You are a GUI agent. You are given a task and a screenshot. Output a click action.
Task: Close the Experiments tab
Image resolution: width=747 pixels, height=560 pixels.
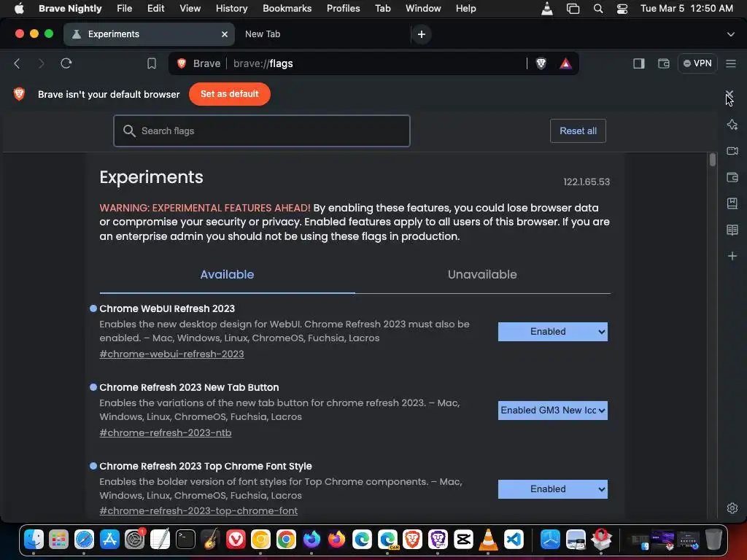pos(225,34)
